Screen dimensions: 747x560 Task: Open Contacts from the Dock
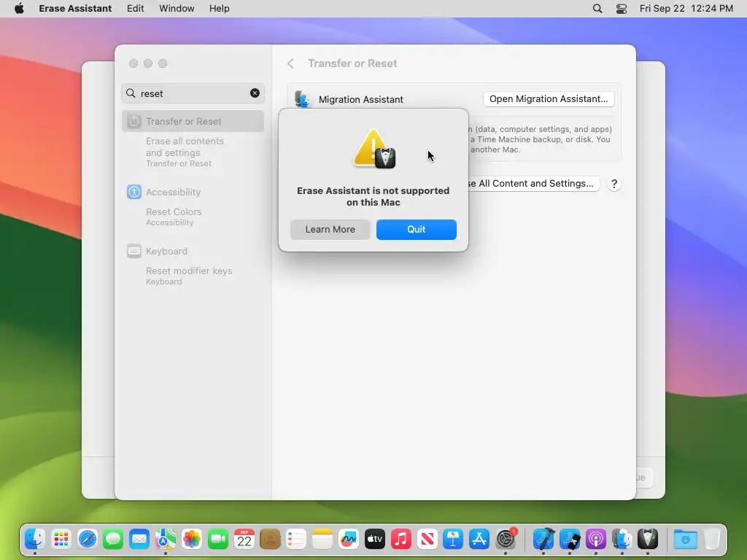click(270, 539)
